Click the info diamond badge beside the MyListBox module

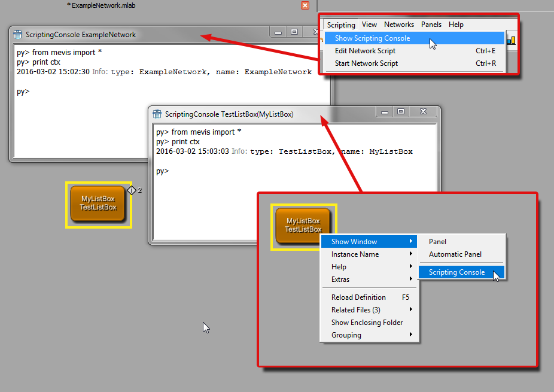(132, 190)
